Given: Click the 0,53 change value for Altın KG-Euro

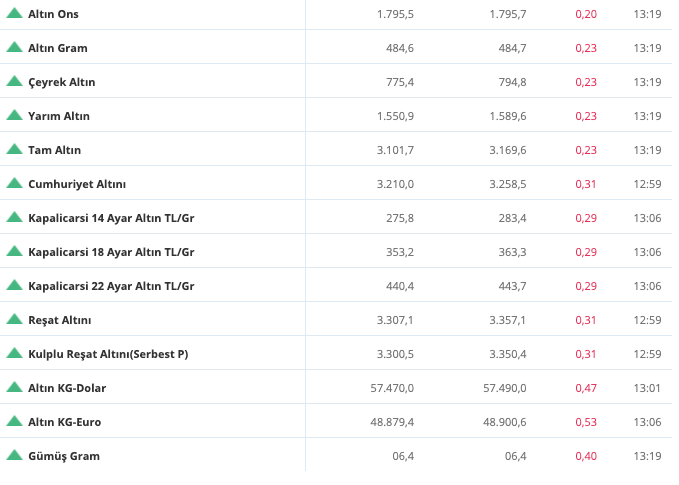Looking at the screenshot, I should pyautogui.click(x=586, y=422).
